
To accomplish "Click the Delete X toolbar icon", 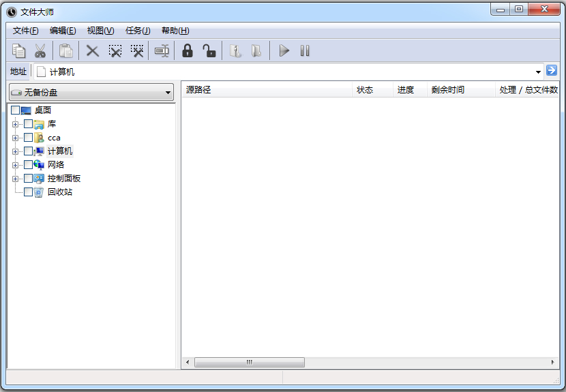I will pos(93,51).
